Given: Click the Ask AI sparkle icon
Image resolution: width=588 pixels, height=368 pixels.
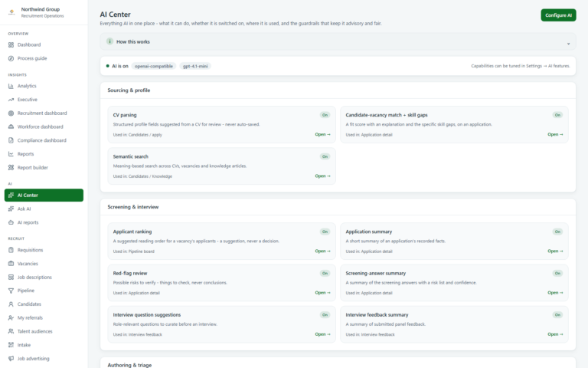Looking at the screenshot, I should [11, 209].
